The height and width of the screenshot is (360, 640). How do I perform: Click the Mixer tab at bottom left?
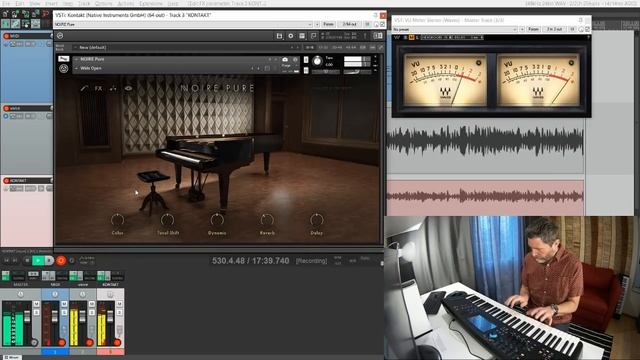[11, 357]
